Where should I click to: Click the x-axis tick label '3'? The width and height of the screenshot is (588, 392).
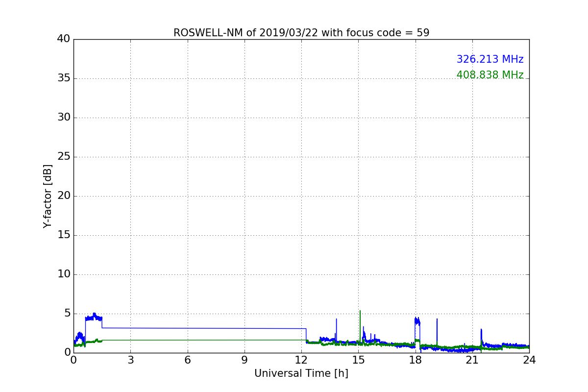coord(130,360)
